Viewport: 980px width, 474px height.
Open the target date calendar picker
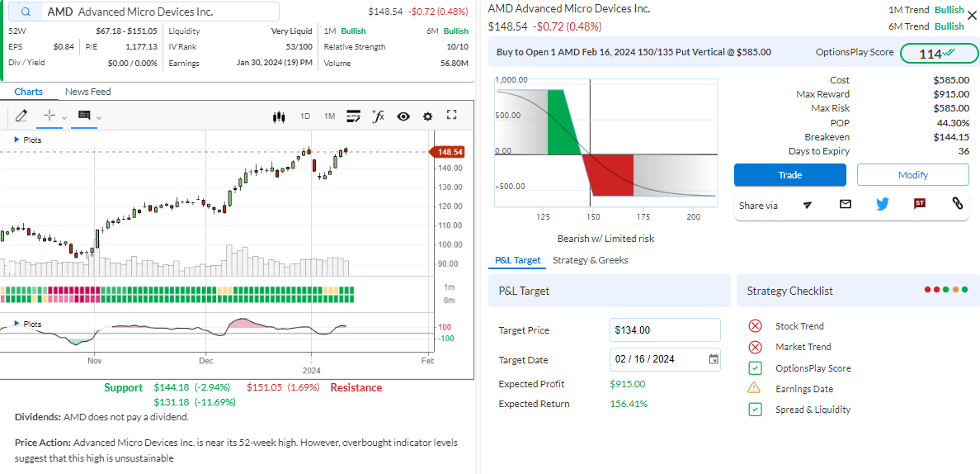coord(714,359)
